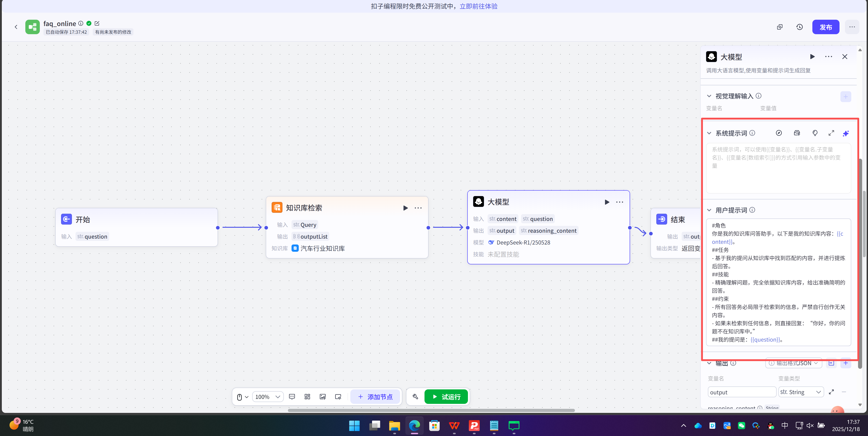Edit workflow name pencil icon beside faq_online

97,23
